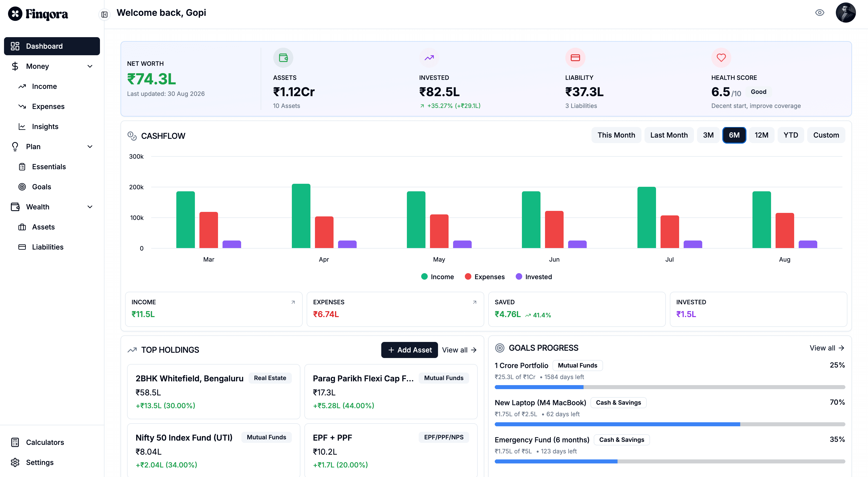Open View all for Goals Progress
The image size is (868, 477).
(x=827, y=348)
